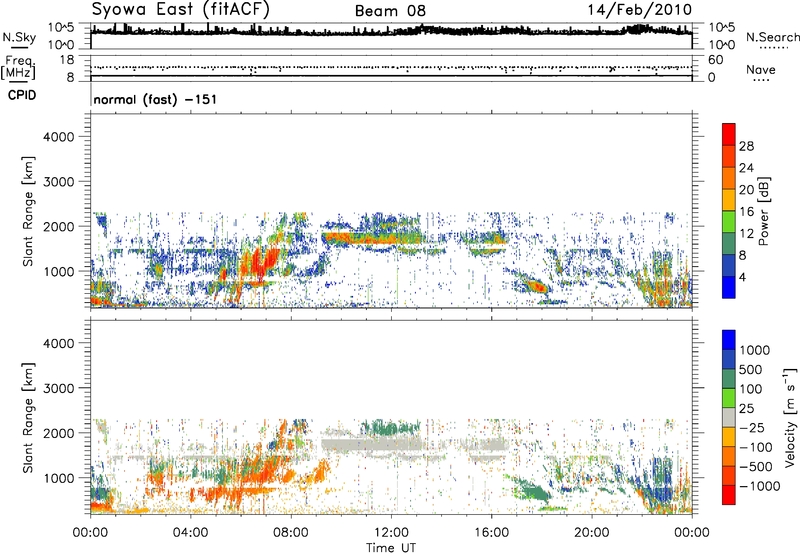Click the strong red echo near 07:00 in Power panel
Image resolution: width=800 pixels, height=554 pixels.
[260, 265]
